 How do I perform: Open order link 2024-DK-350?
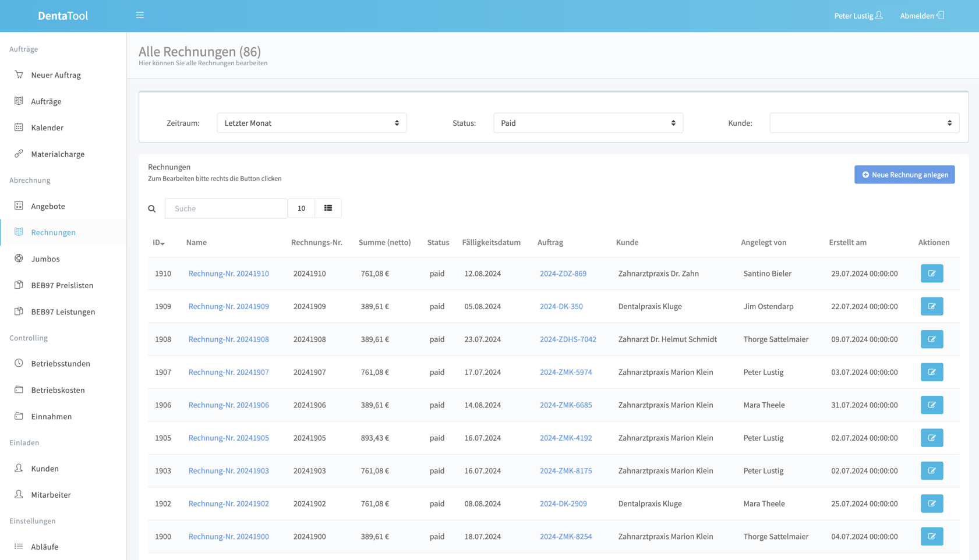pyautogui.click(x=561, y=306)
